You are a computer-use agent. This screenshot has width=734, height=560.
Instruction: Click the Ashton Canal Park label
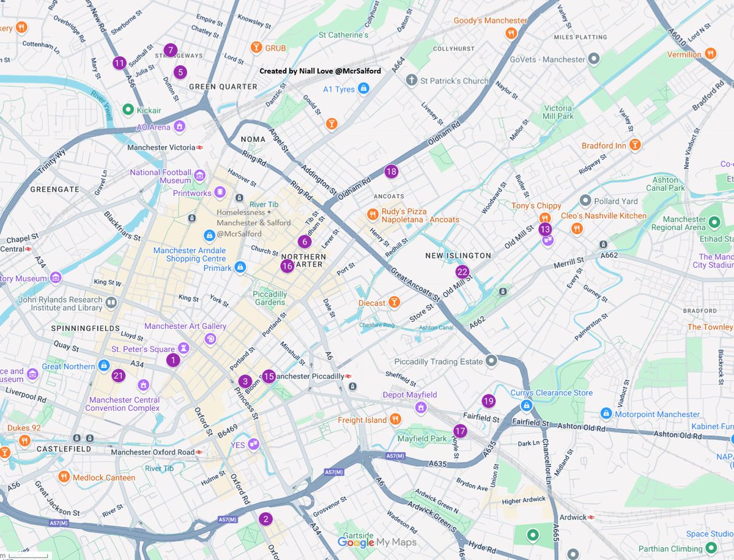click(x=665, y=184)
